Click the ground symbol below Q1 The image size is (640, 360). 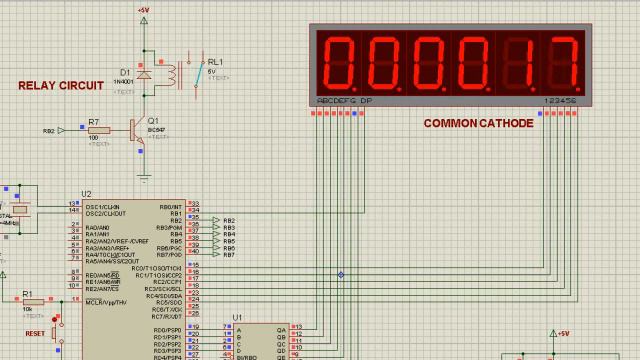click(x=144, y=178)
